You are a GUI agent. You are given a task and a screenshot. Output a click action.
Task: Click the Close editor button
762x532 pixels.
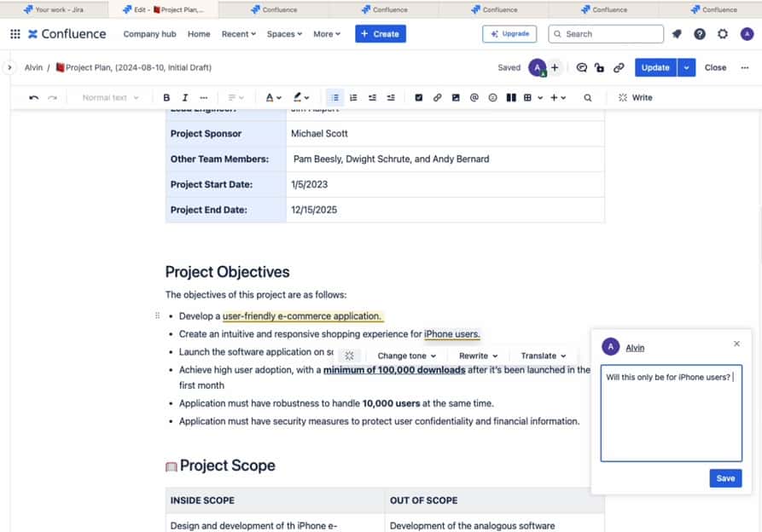(715, 67)
